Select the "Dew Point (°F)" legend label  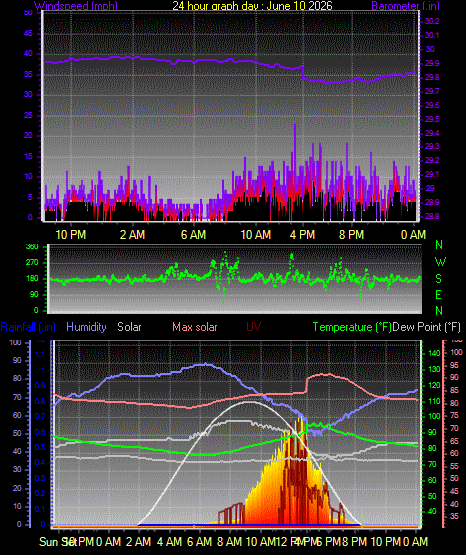[427, 327]
